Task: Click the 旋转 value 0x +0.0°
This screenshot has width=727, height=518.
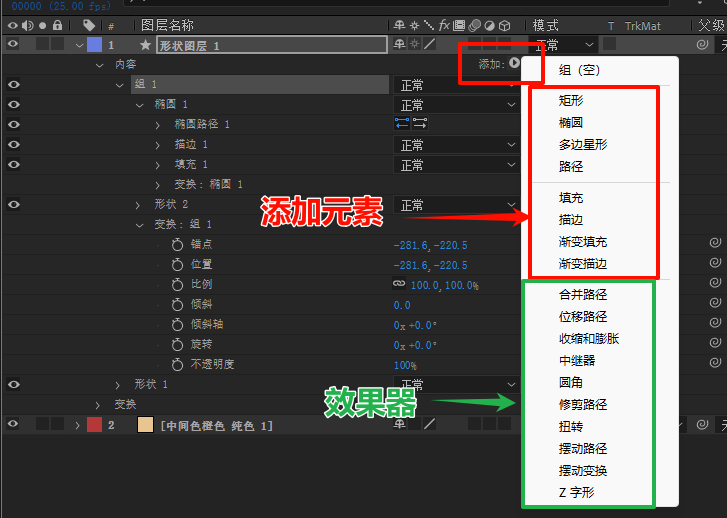Action: click(x=415, y=345)
